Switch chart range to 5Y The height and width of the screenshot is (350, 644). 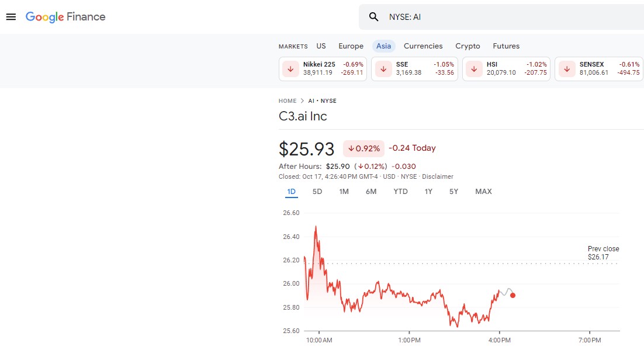(x=453, y=192)
